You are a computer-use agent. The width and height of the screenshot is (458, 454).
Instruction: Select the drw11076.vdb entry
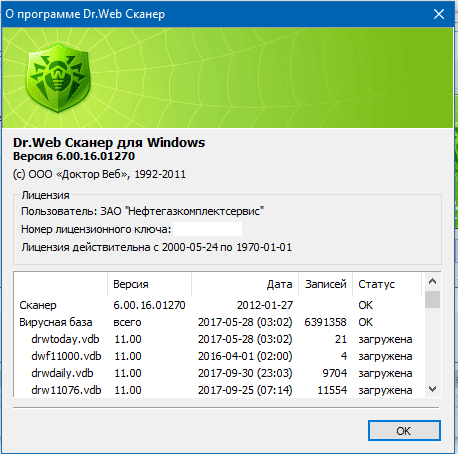(x=219, y=390)
